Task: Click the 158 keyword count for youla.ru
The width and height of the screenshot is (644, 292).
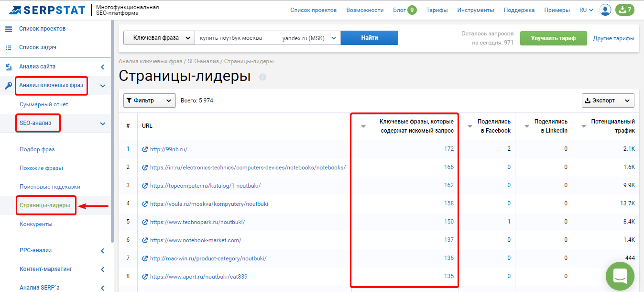Action: (448, 203)
